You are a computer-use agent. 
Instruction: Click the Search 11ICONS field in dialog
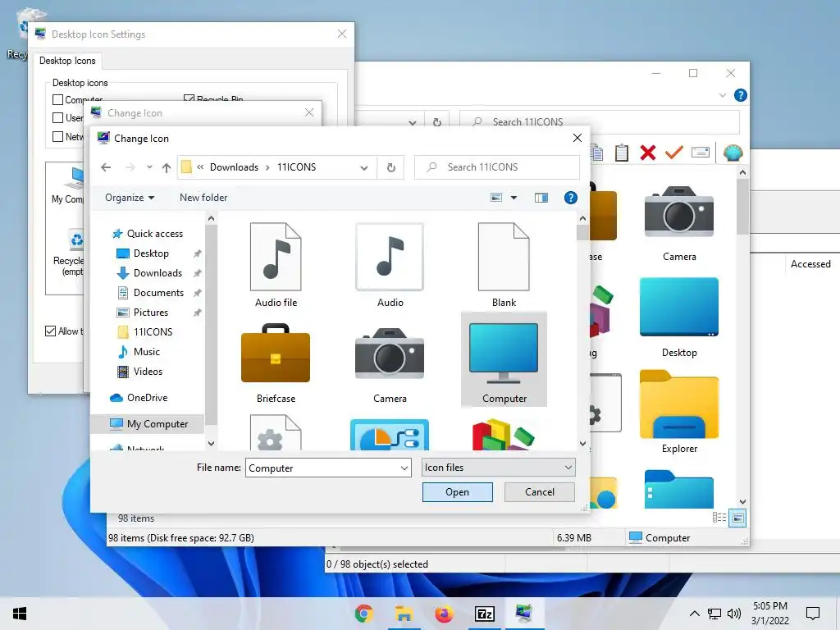point(497,167)
